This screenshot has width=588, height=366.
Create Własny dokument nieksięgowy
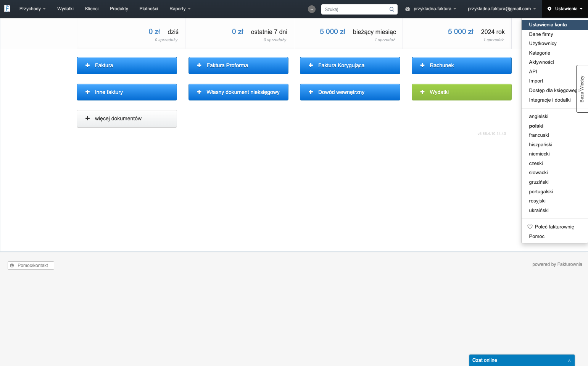[x=238, y=92]
